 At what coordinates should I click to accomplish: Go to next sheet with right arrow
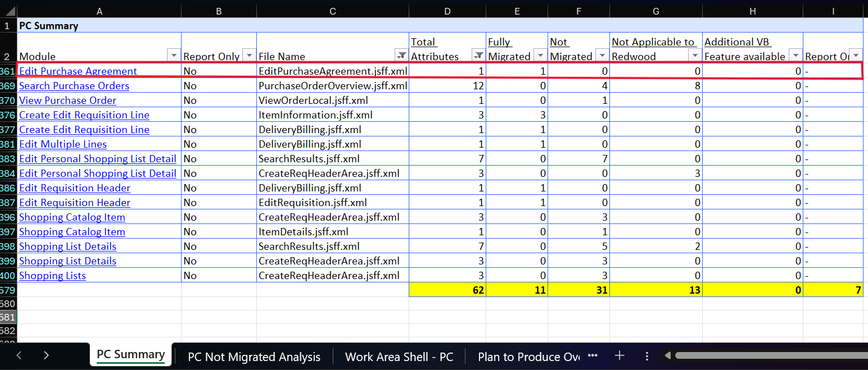click(x=46, y=355)
